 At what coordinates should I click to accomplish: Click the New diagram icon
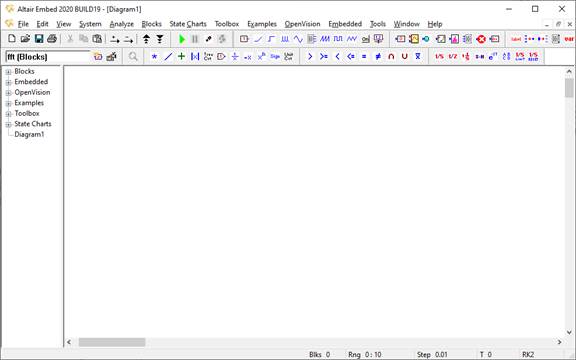[12, 39]
